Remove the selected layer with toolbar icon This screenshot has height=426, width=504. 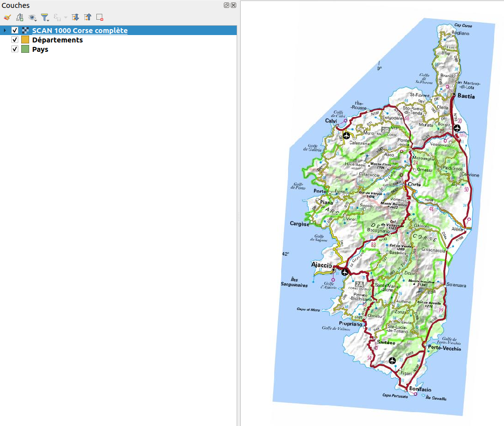(100, 17)
